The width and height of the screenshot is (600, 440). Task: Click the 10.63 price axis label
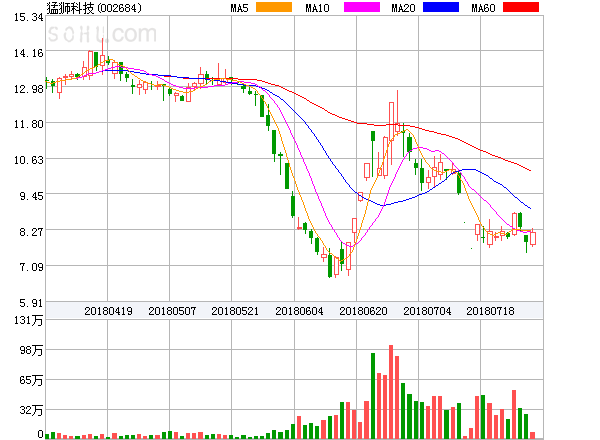click(29, 160)
